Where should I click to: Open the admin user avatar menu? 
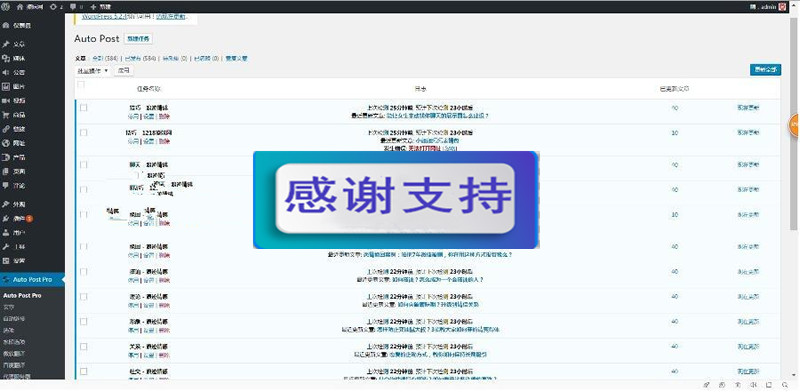783,7
